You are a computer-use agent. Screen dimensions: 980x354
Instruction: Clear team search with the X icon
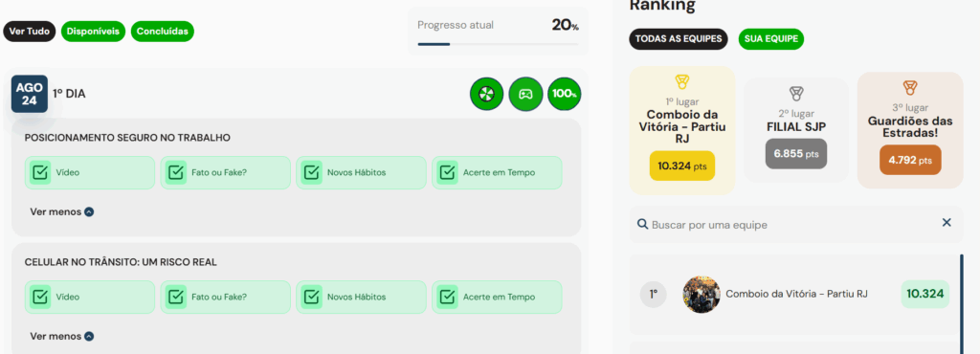point(947,223)
